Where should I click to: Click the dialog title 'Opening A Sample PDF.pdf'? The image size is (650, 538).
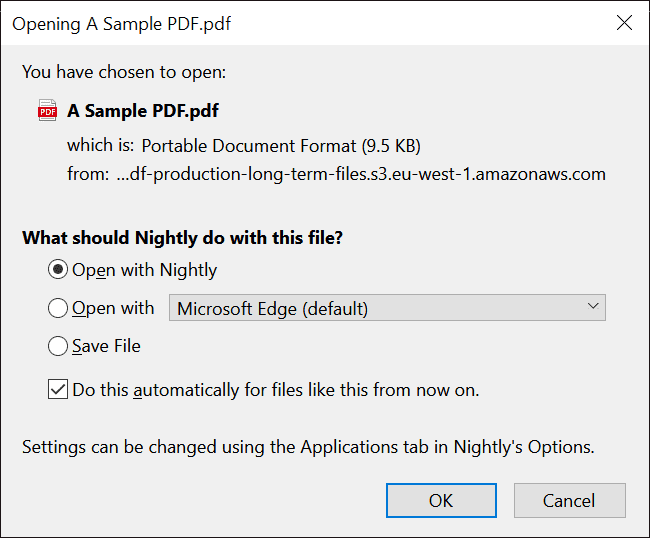click(x=121, y=24)
